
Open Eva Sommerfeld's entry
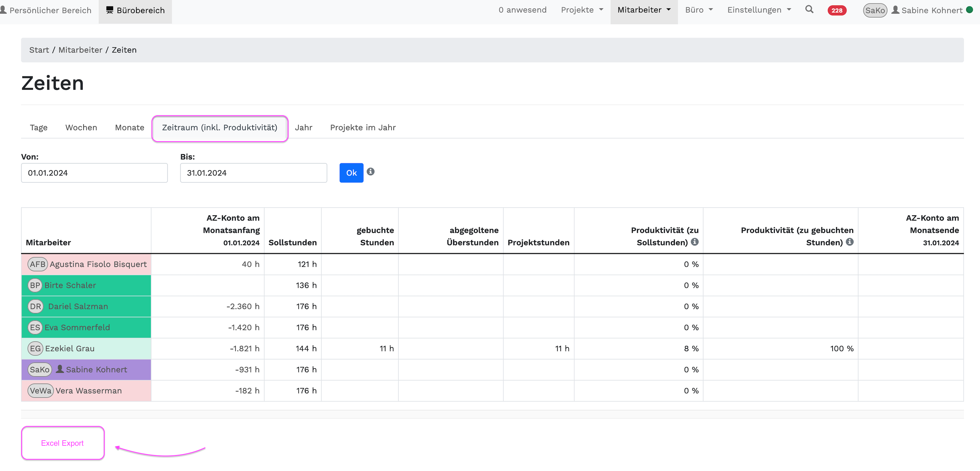click(x=77, y=328)
